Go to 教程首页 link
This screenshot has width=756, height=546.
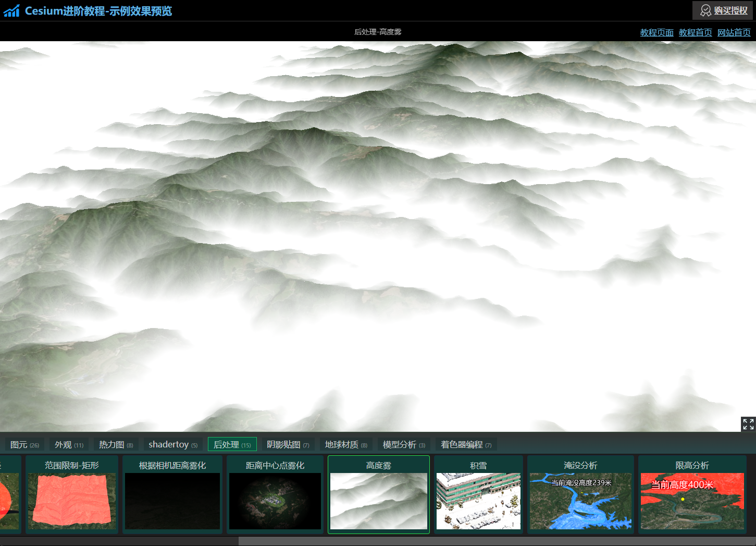[695, 32]
